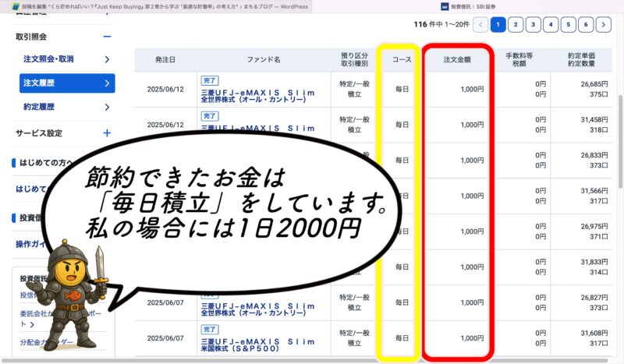Click chevron beside 約定履歴
624x364 pixels.
[x=107, y=107]
